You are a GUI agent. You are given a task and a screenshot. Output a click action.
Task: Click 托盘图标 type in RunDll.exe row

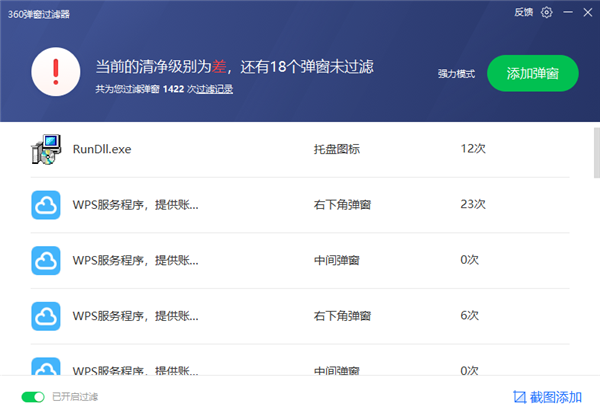coord(337,149)
